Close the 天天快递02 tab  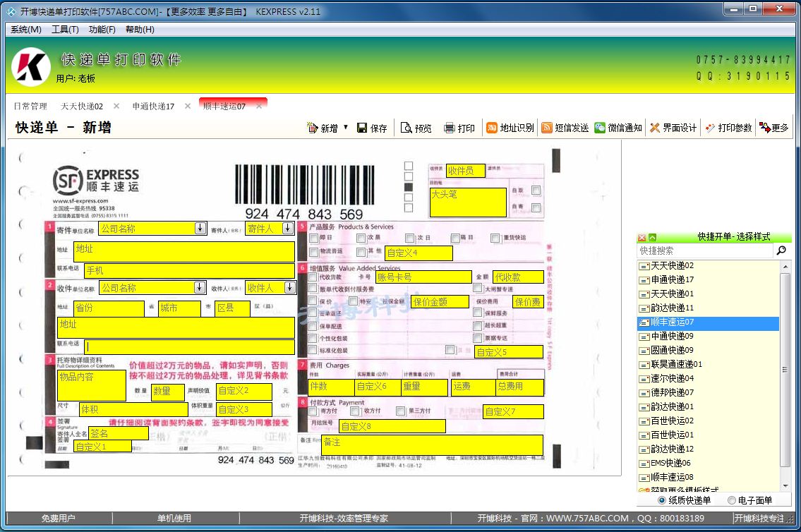[x=116, y=107]
